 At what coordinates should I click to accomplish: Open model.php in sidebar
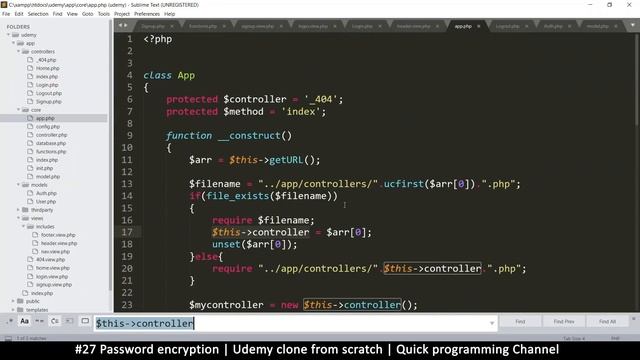[48, 176]
